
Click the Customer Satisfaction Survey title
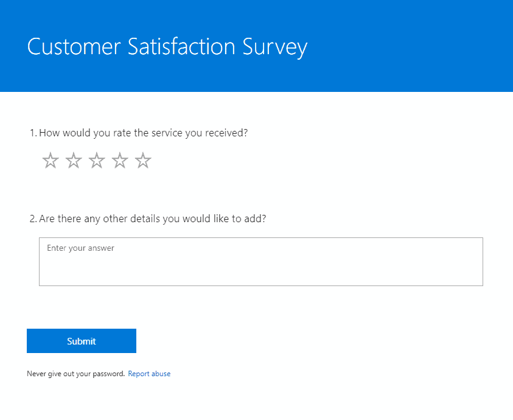(167, 47)
